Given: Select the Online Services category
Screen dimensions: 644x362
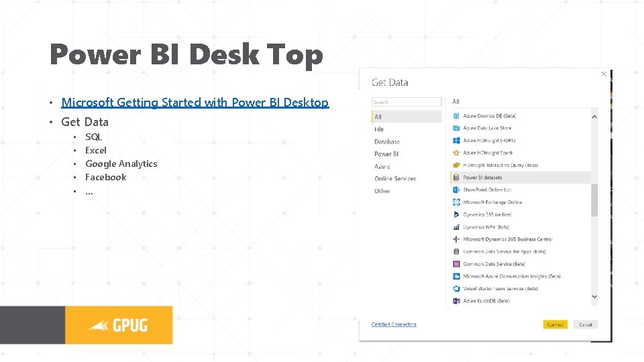Looking at the screenshot, I should pos(395,178).
